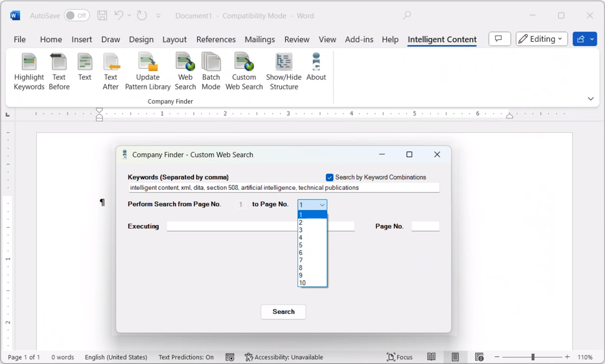Select Web Layout view icon
This screenshot has width=605, height=364.
[x=479, y=357]
